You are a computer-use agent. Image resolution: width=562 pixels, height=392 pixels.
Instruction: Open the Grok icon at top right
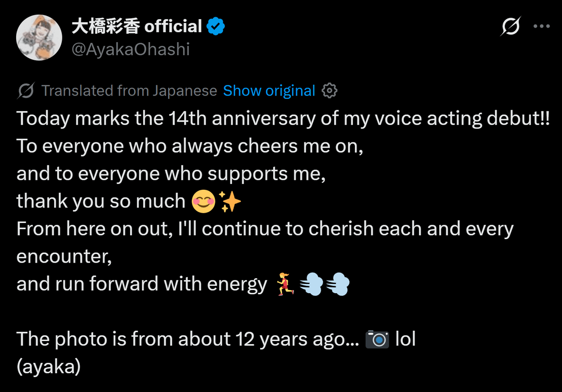(x=510, y=27)
